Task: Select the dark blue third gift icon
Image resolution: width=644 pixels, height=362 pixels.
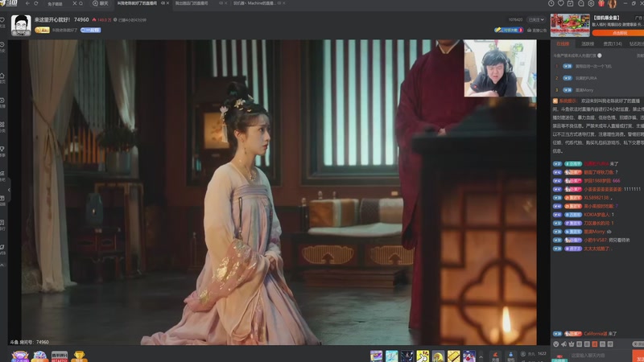Action: pyautogui.click(x=407, y=356)
